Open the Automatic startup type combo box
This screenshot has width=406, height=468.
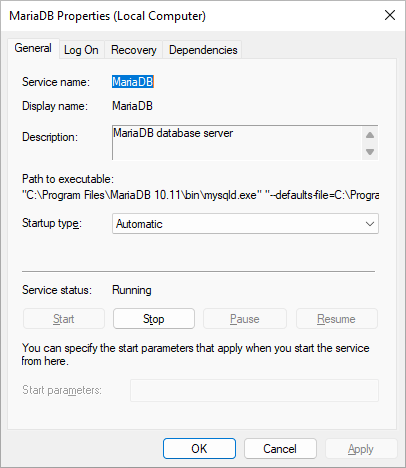click(x=245, y=224)
